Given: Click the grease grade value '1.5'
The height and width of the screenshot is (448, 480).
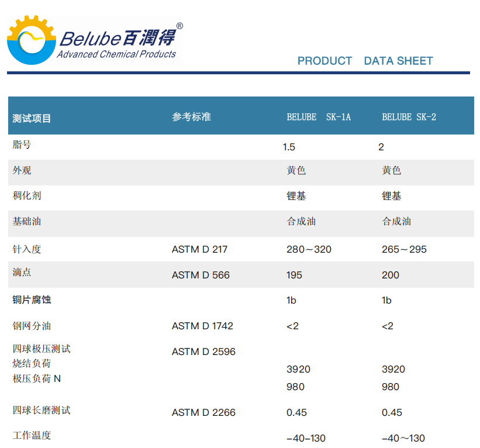Looking at the screenshot, I should point(289,147).
